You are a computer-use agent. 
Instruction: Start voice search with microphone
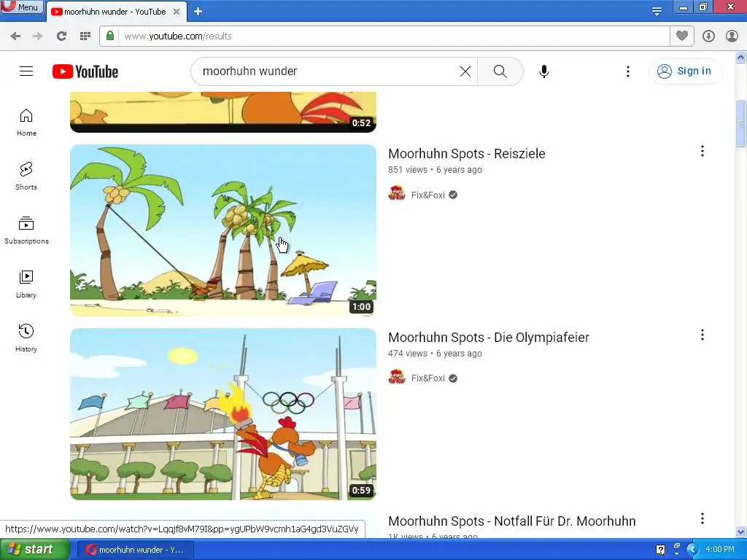544,71
